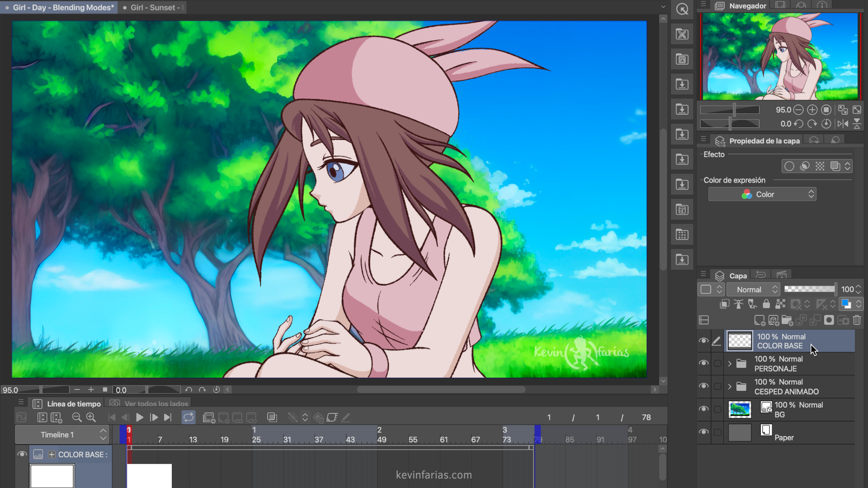Open the layer palette color dropdown
This screenshot has height=488, width=868.
coord(712,290)
